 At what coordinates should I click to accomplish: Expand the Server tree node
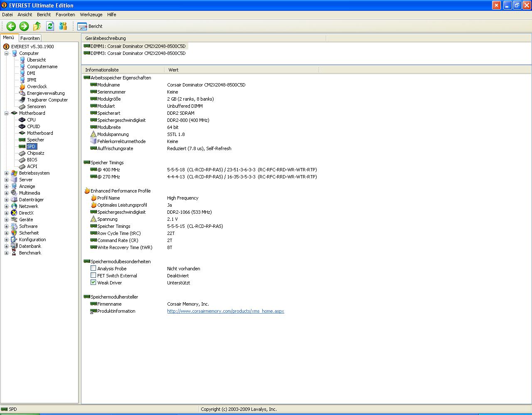tap(7, 180)
